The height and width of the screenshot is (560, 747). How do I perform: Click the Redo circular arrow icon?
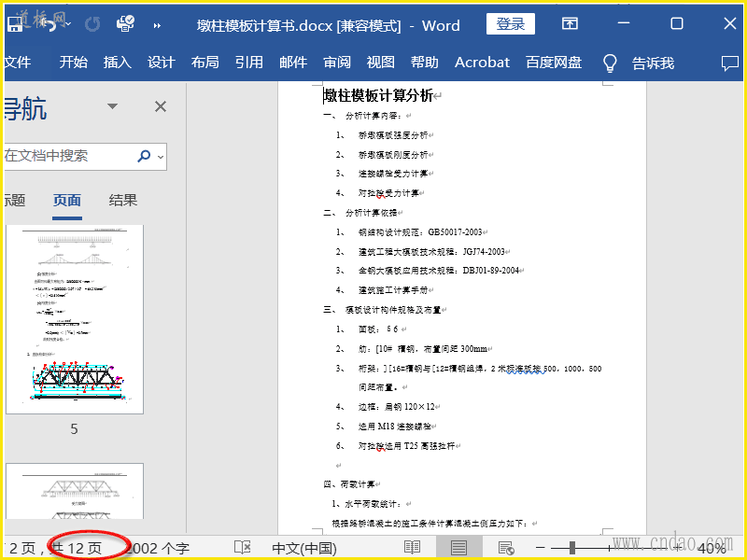coord(92,24)
